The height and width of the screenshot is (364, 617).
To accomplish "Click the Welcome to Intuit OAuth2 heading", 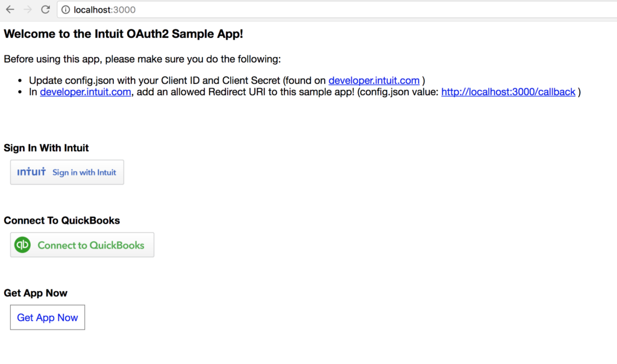I will pyautogui.click(x=124, y=34).
